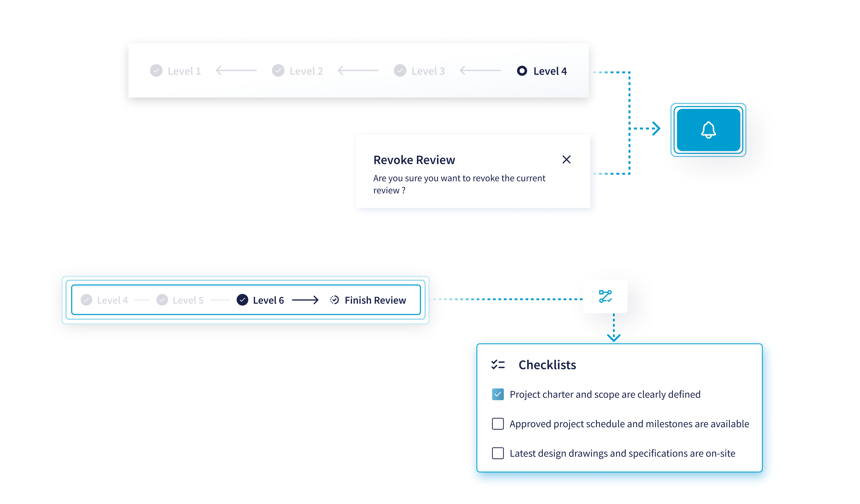This screenshot has height=504, width=860.
Task: Click the Level 1 completed checkmark icon
Action: (x=156, y=71)
